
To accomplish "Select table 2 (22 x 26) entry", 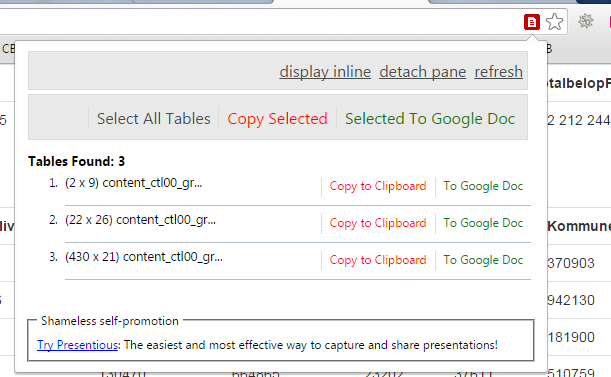I will [140, 220].
